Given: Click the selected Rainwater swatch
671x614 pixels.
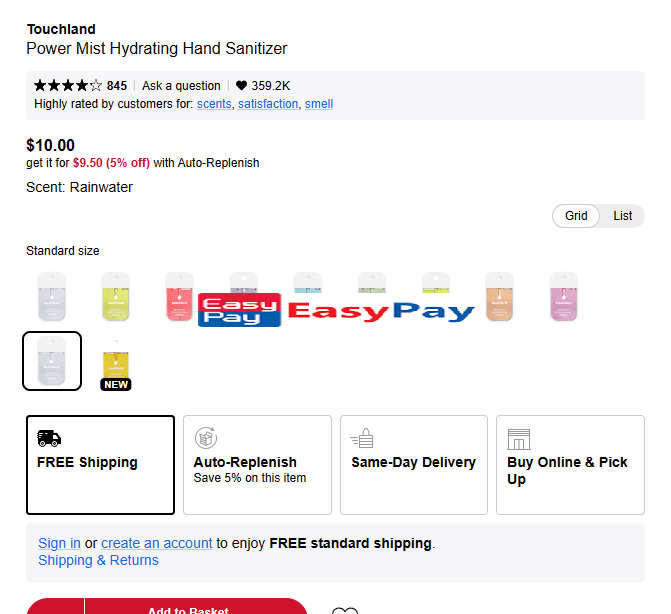Looking at the screenshot, I should (x=52, y=361).
